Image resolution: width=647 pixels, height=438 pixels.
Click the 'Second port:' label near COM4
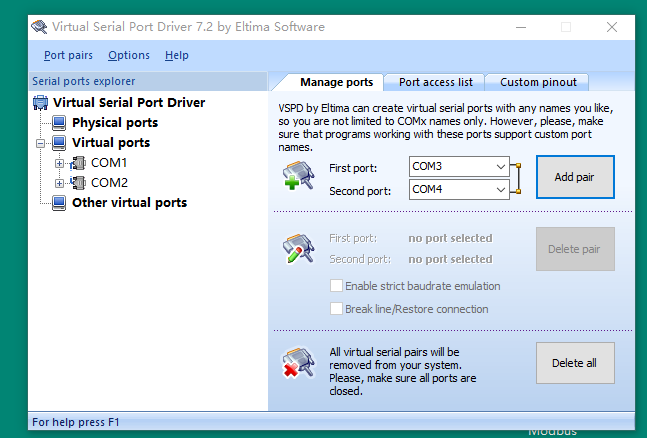pyautogui.click(x=360, y=191)
